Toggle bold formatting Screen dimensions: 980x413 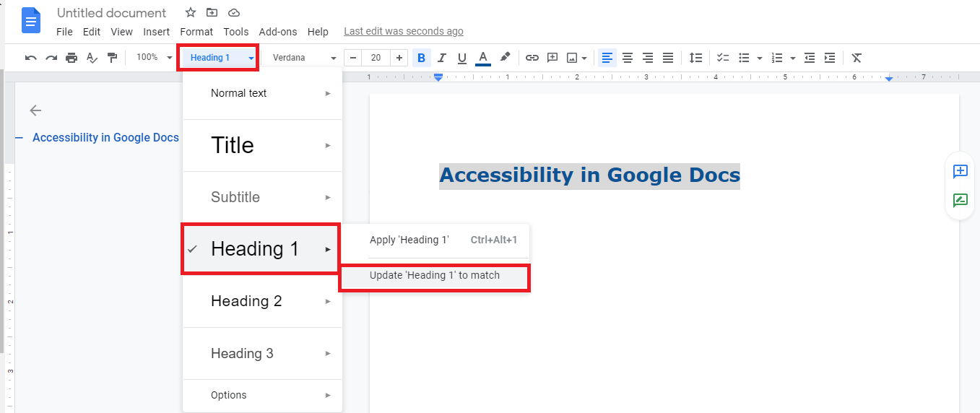[x=422, y=58]
